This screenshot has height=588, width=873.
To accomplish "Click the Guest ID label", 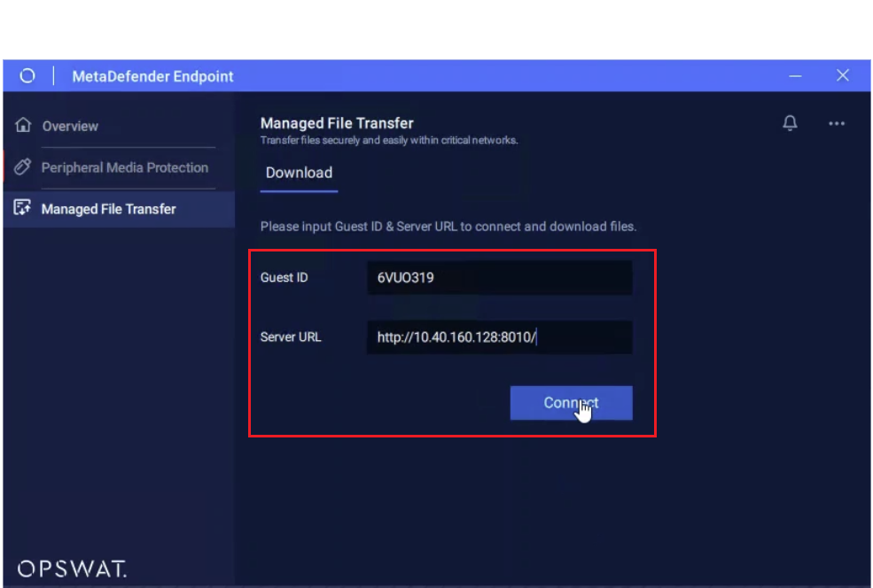I will [284, 277].
